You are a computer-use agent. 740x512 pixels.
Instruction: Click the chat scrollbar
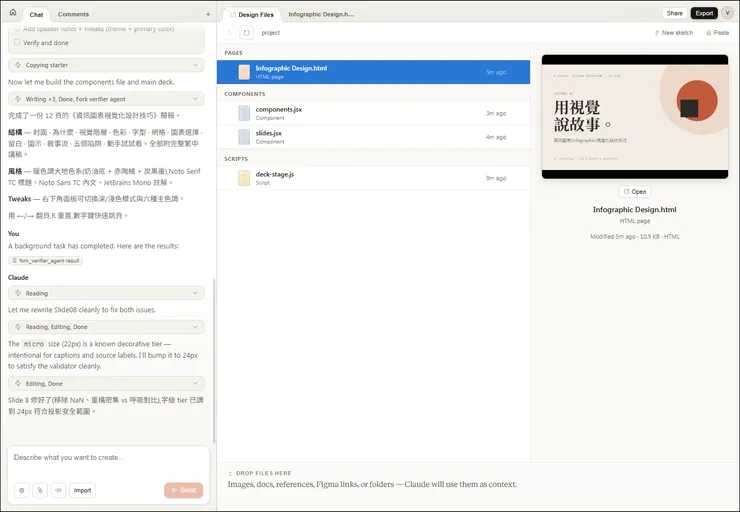(x=214, y=361)
